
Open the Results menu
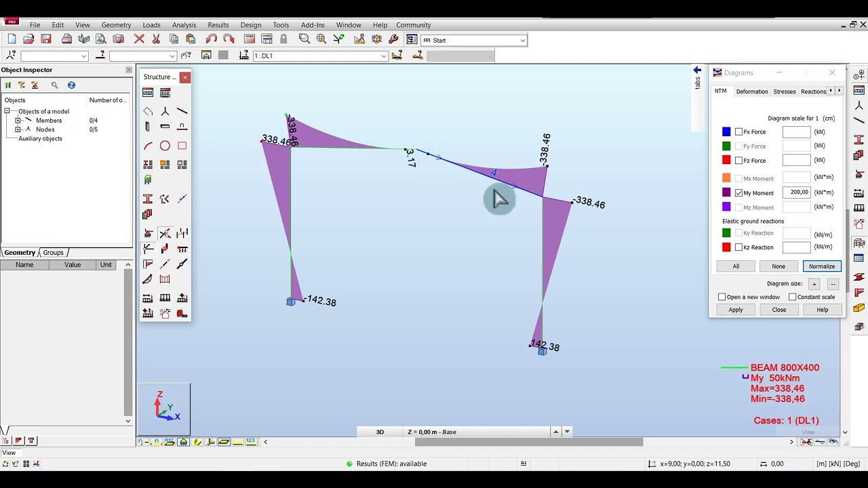coord(218,25)
